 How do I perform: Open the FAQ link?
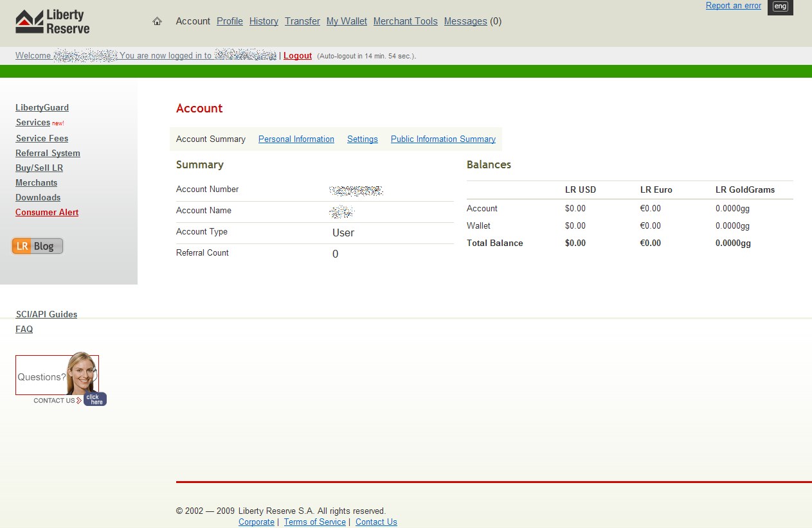click(24, 330)
